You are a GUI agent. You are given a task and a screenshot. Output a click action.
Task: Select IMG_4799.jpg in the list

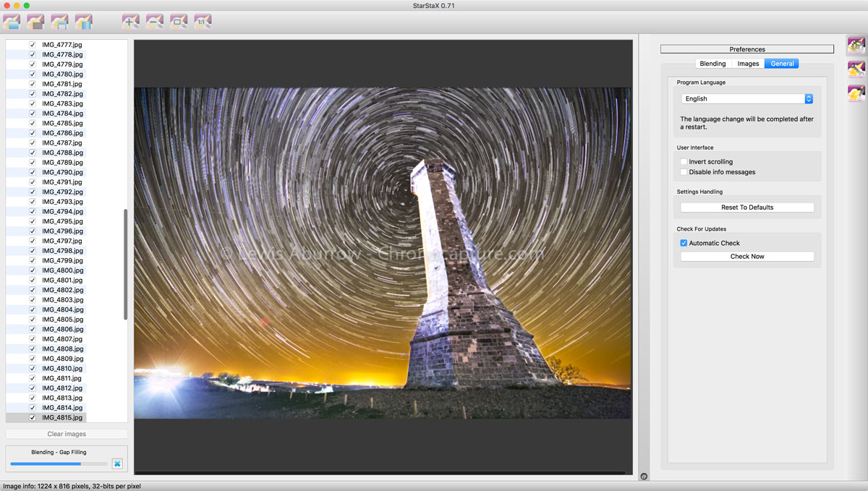(x=62, y=260)
